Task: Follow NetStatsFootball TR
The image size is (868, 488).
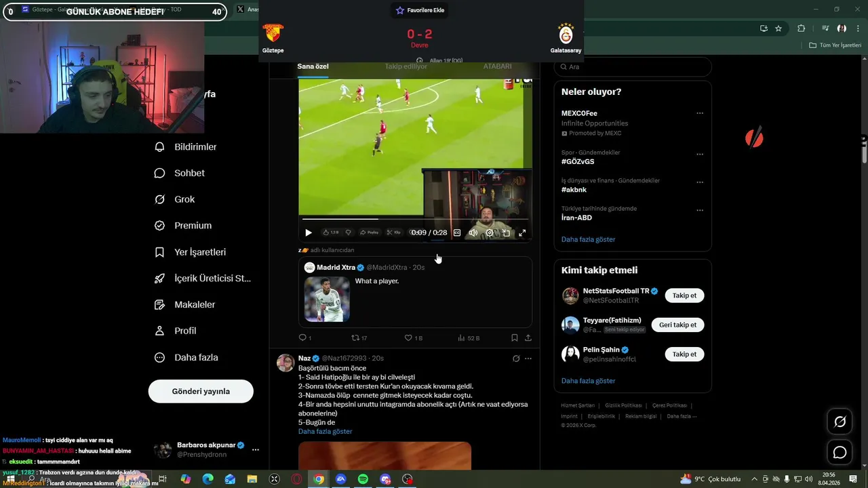Action: click(684, 296)
